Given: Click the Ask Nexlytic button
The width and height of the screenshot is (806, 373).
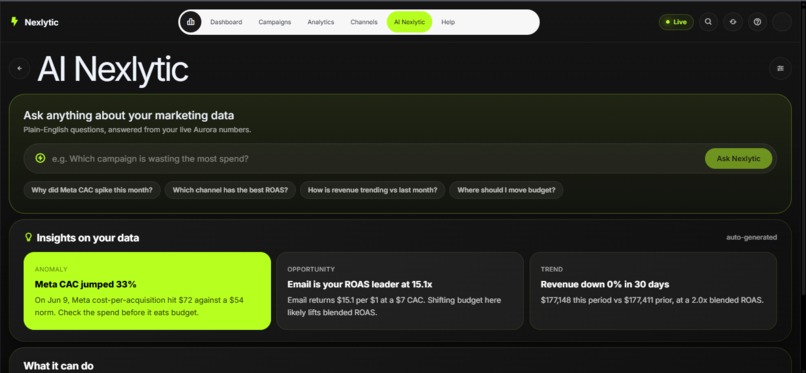Looking at the screenshot, I should [738, 158].
